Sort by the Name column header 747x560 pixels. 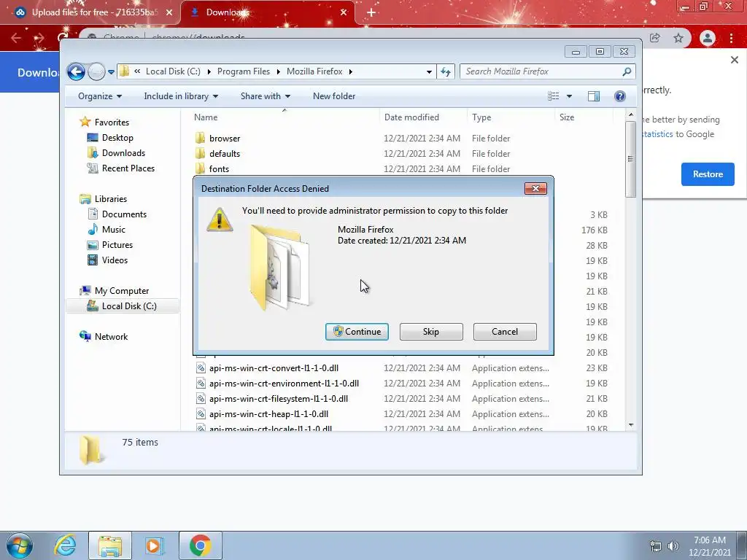206,117
